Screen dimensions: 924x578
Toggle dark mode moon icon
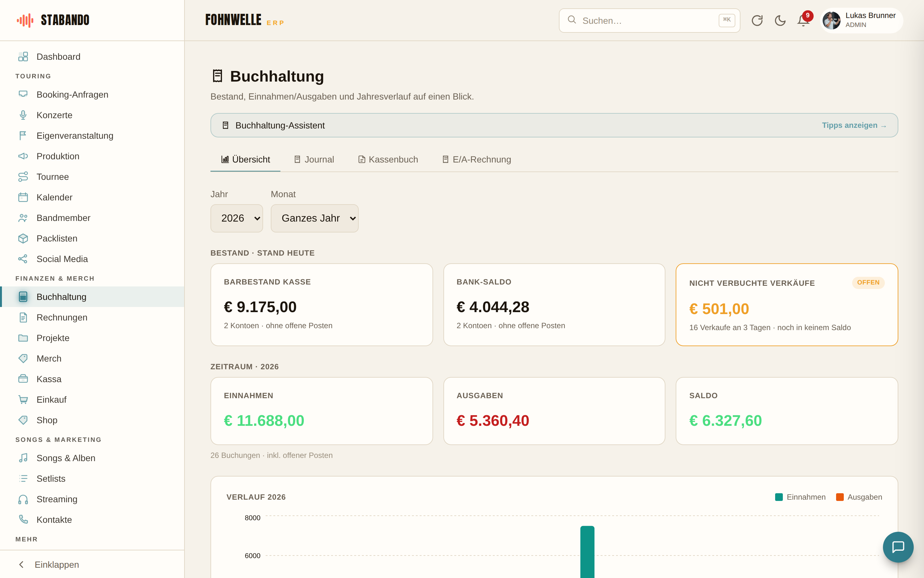pos(780,20)
